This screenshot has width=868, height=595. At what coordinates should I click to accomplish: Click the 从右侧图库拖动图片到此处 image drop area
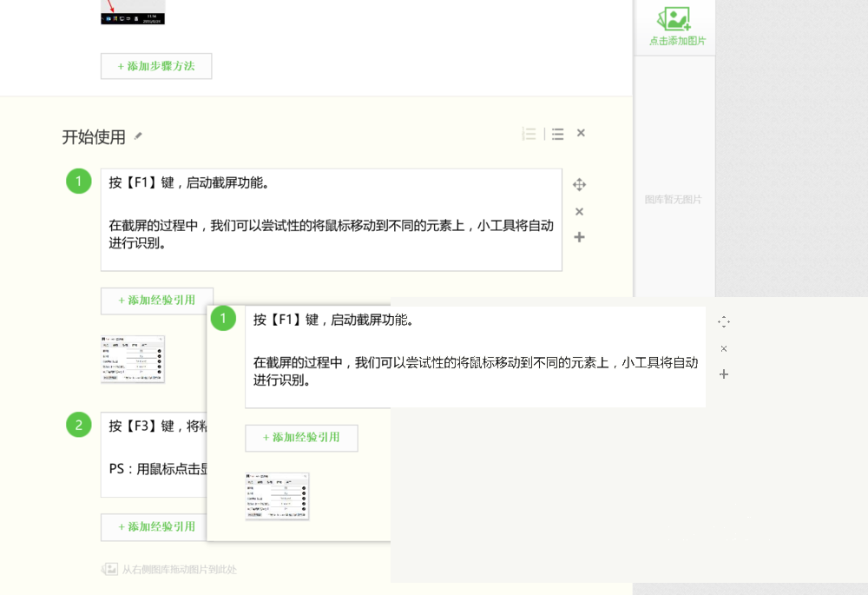point(169,569)
